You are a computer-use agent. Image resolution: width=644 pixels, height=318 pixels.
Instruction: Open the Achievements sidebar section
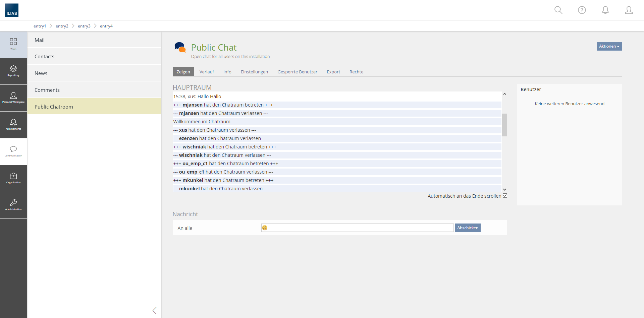click(x=13, y=125)
